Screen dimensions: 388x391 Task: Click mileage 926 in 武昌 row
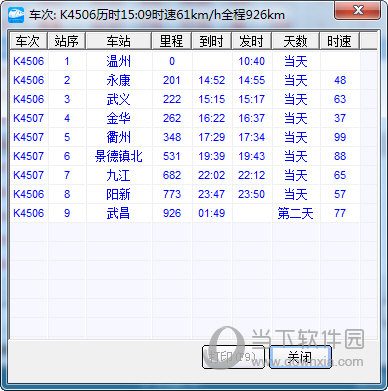pyautogui.click(x=172, y=213)
